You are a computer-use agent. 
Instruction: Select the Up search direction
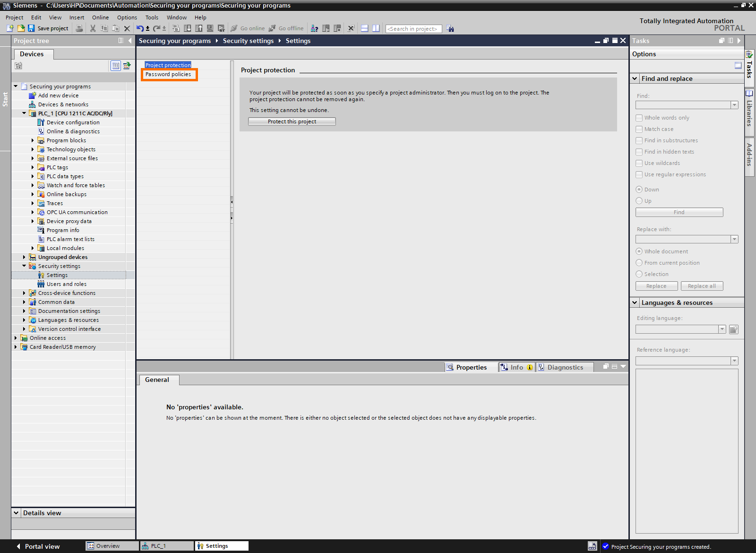639,200
